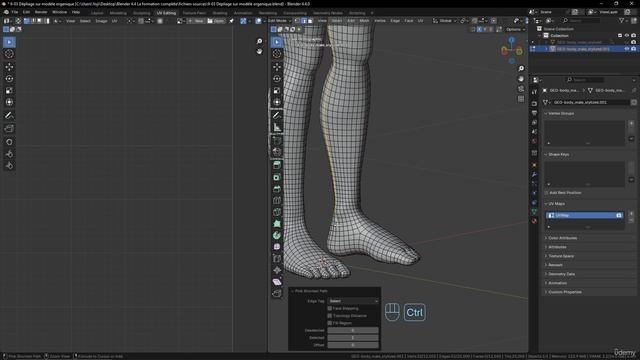This screenshot has width=640, height=360.
Task: Select the Extrude Region tool
Action: 277,165
